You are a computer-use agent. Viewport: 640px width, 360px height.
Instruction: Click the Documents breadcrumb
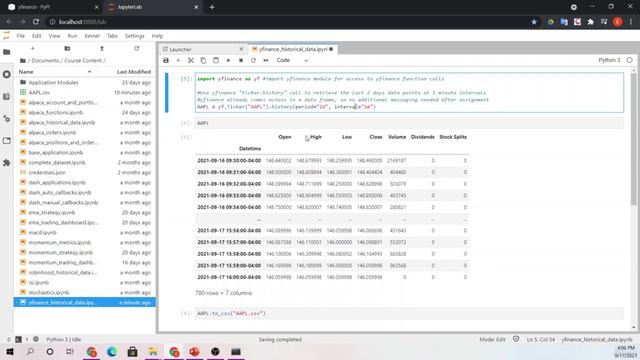click(45, 60)
